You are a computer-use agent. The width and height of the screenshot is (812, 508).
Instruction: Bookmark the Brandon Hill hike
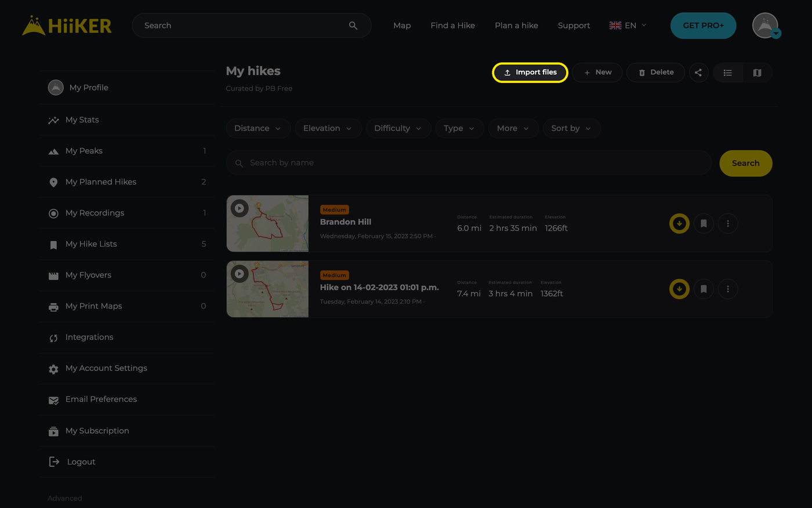coord(704,224)
